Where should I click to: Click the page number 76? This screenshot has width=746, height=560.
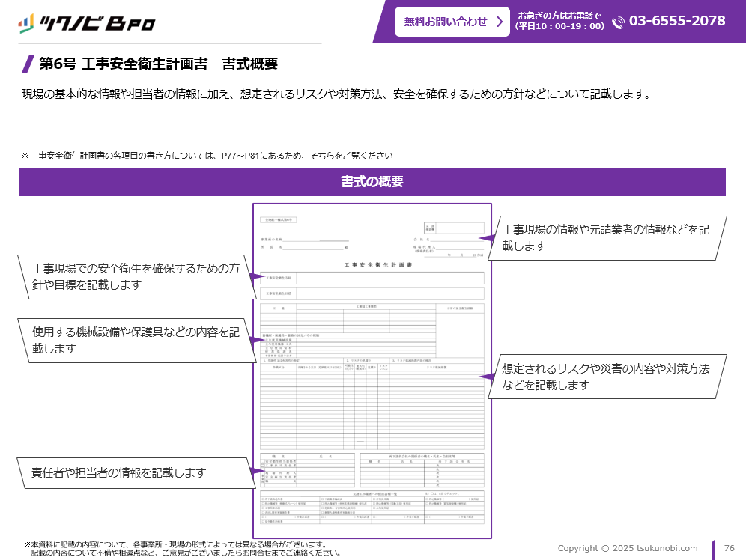tap(730, 548)
